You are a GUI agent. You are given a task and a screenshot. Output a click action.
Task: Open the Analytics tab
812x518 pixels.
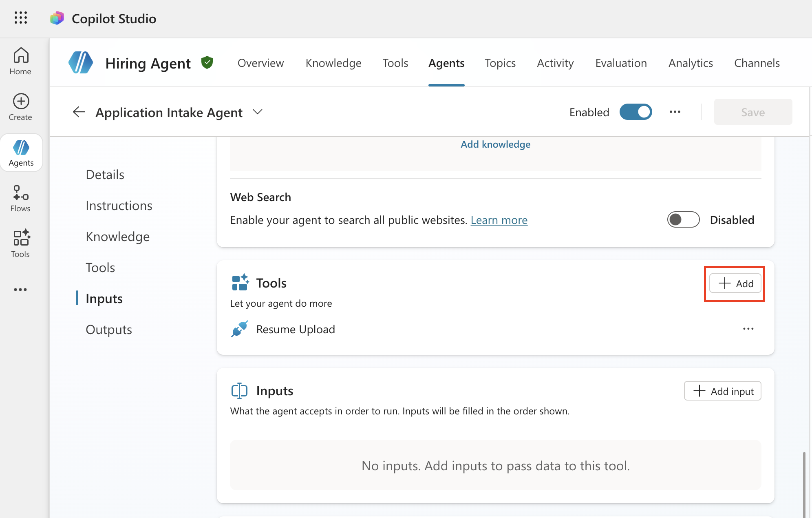point(691,63)
